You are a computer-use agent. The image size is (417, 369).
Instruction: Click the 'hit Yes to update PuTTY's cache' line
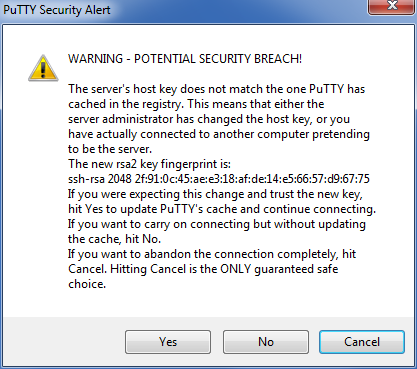tap(222, 209)
